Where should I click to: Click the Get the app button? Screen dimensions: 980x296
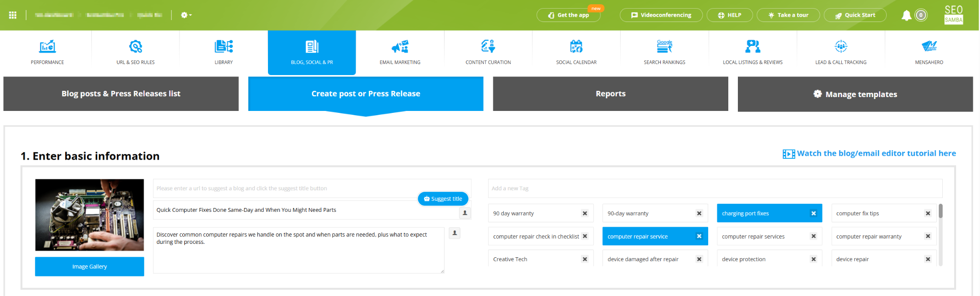click(x=568, y=15)
